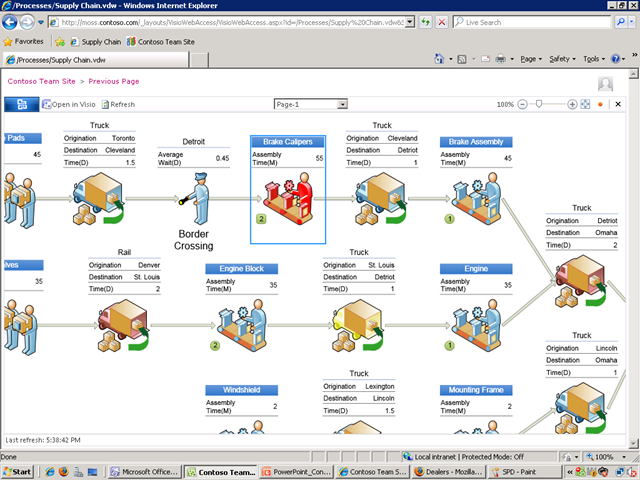Select the Toronto to Cleveland truck shape
The width and height of the screenshot is (640, 480).
98,198
